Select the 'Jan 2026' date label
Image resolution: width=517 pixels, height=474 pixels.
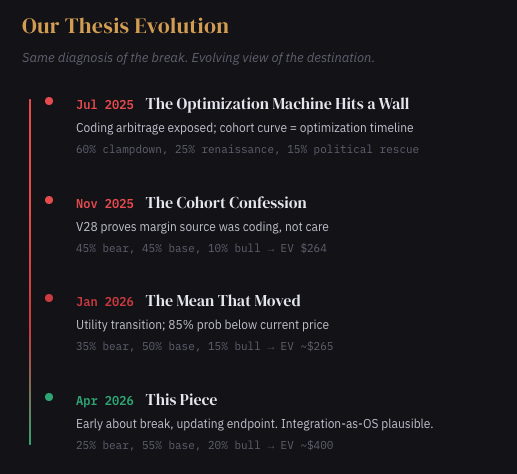tap(105, 302)
